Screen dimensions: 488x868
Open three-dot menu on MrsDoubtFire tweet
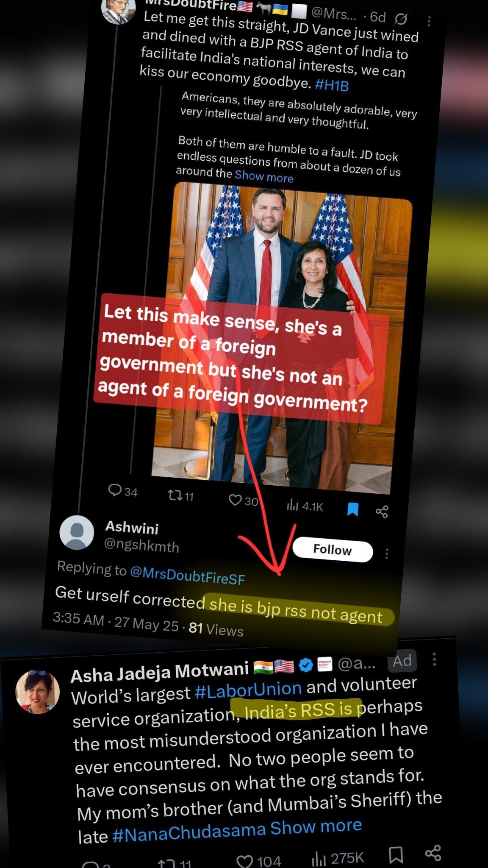(x=429, y=21)
